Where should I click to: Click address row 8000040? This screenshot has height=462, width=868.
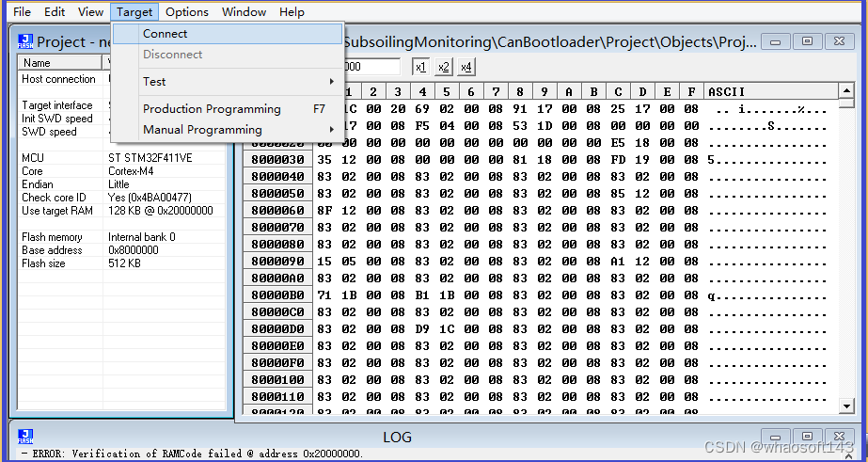tap(278, 177)
